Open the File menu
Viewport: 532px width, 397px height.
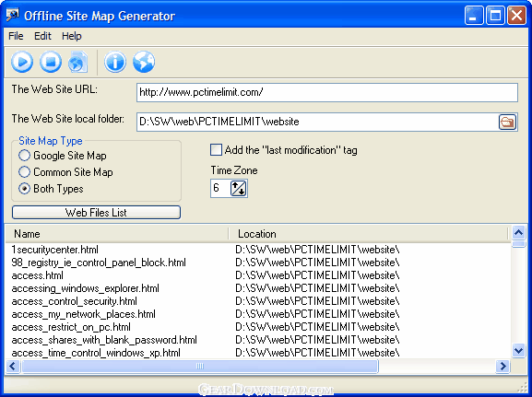(16, 36)
